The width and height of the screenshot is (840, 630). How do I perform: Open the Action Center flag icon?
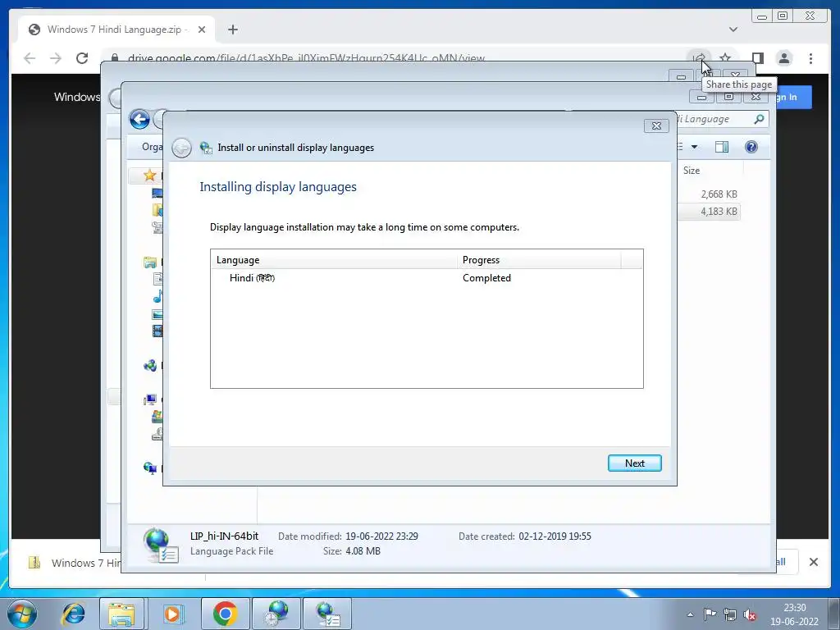point(710,614)
